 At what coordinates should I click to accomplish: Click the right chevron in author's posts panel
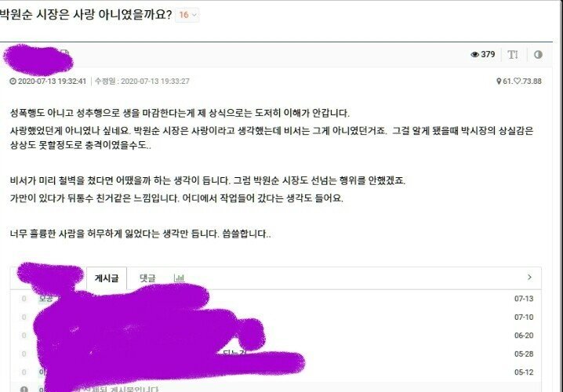pyautogui.click(x=529, y=277)
